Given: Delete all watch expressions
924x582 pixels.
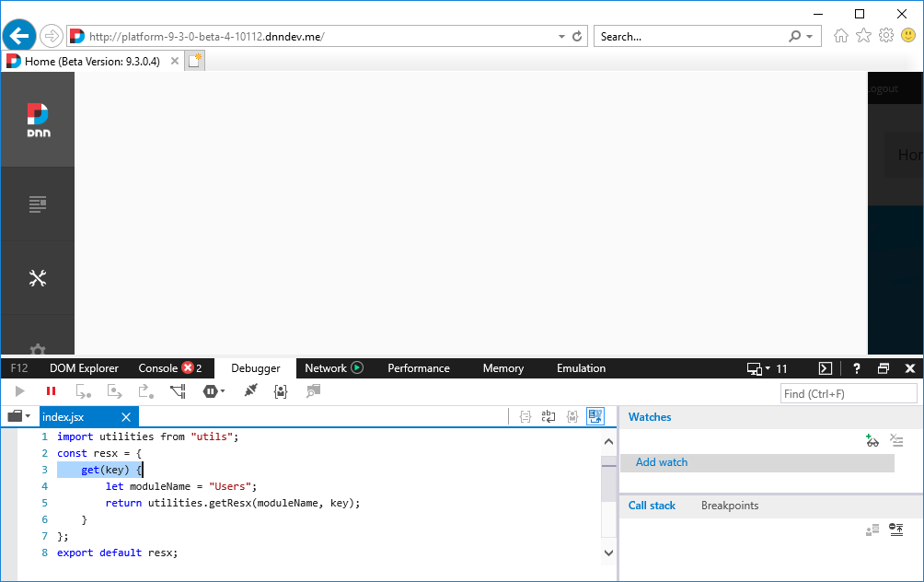Looking at the screenshot, I should point(896,440).
